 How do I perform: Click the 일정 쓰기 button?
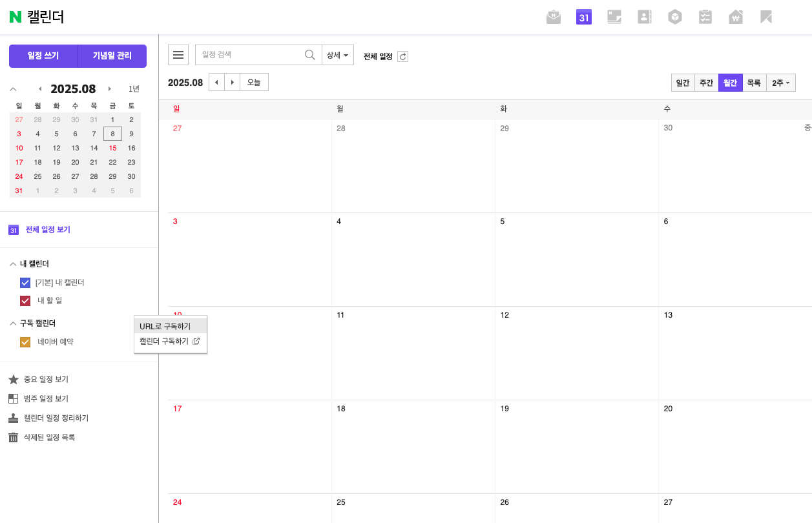(43, 56)
